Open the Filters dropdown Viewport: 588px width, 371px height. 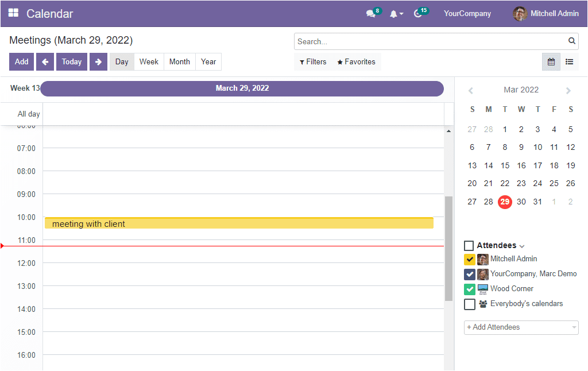coord(313,62)
